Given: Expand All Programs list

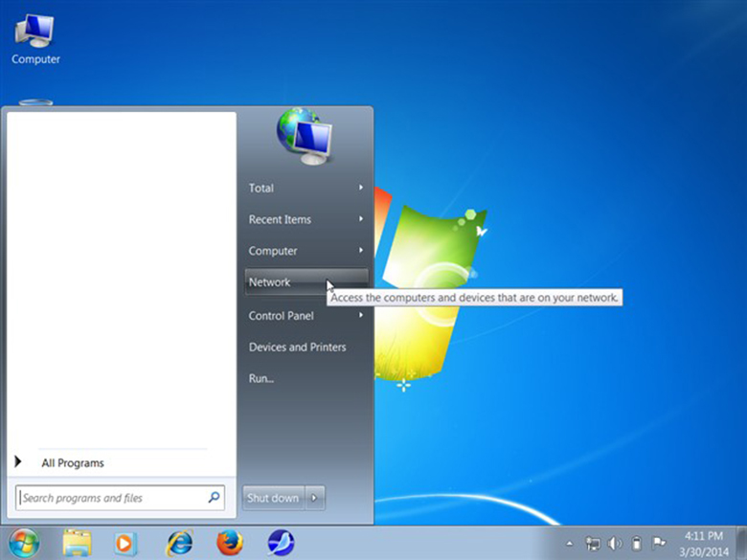Looking at the screenshot, I should (x=72, y=462).
